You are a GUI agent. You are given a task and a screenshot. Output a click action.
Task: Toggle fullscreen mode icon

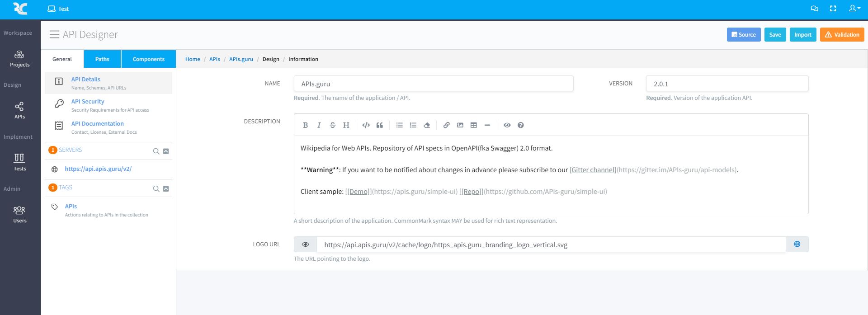(x=833, y=9)
